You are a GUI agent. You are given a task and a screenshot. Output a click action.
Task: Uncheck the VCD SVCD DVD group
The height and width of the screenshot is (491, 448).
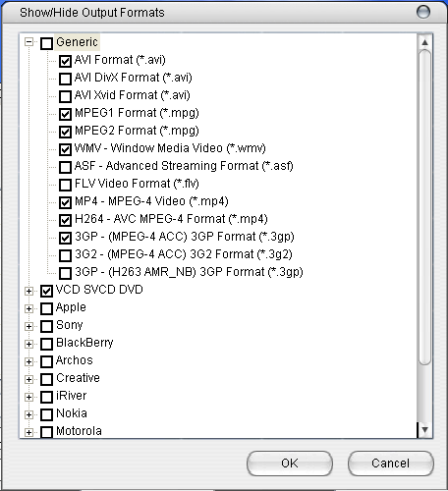46,291
